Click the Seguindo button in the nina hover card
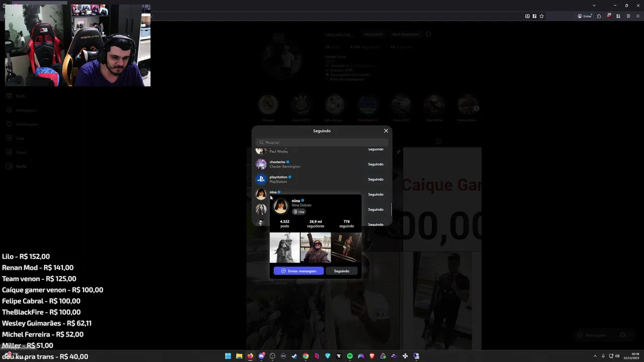The height and width of the screenshot is (362, 644). pos(342,271)
